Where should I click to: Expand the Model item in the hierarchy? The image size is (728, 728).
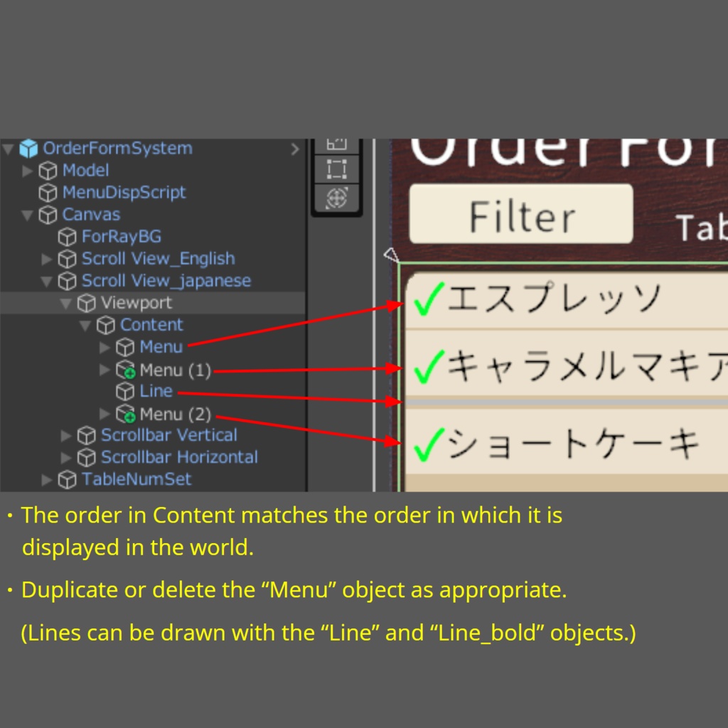[26, 170]
